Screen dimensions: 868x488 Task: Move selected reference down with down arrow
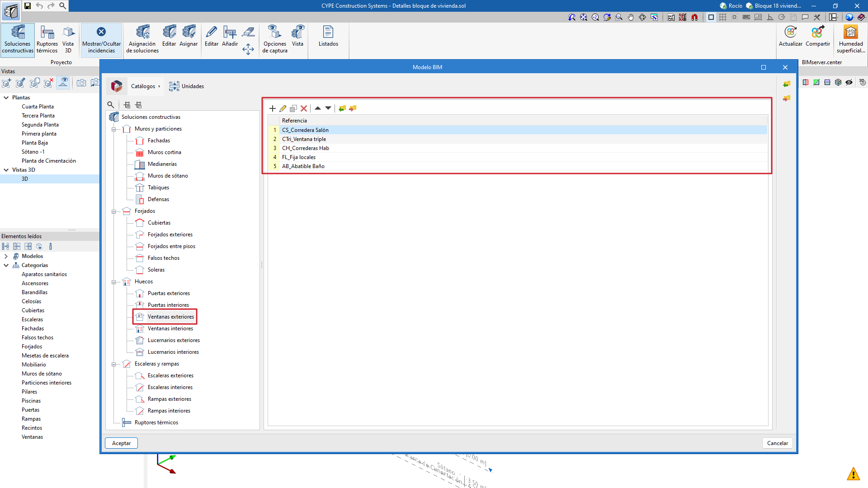(x=328, y=108)
